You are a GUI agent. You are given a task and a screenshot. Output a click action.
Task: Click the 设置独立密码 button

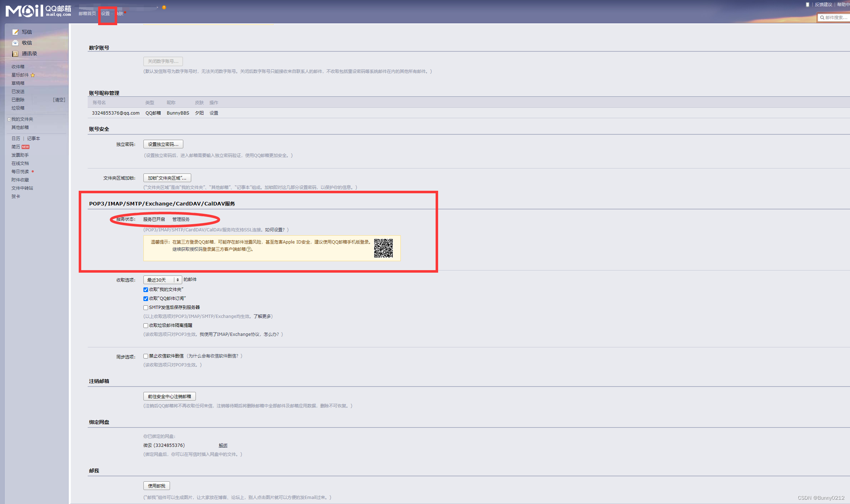tap(163, 144)
